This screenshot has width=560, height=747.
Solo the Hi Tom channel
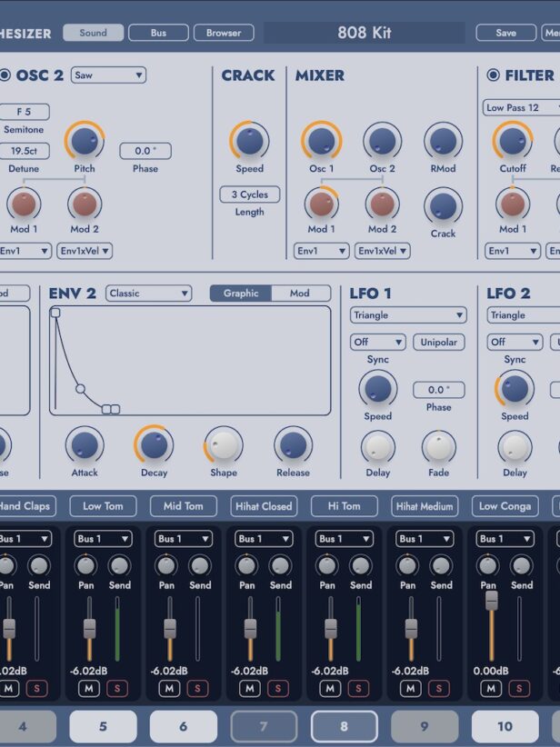[x=358, y=689]
